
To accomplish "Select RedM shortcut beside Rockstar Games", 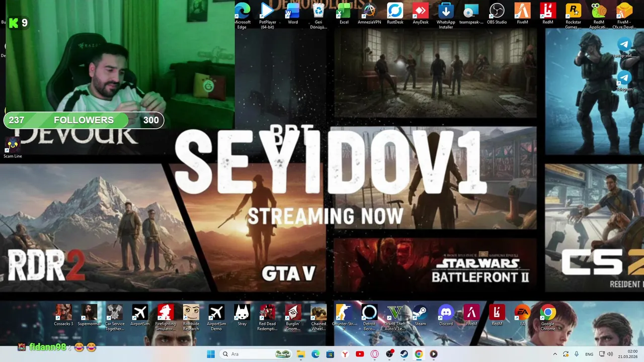I will [548, 14].
